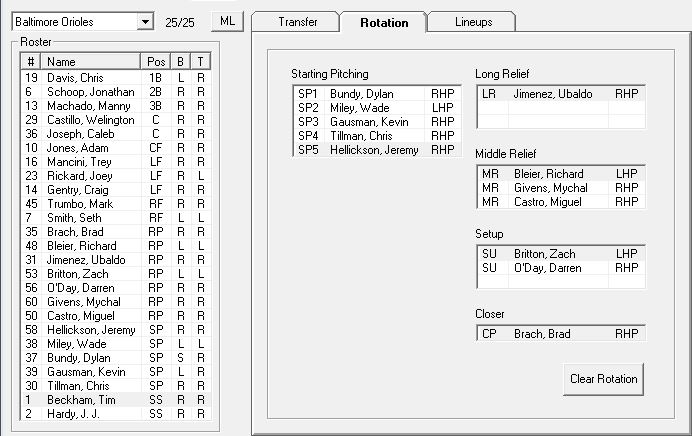
Task: Switch to the Transfer tab
Action: click(297, 22)
